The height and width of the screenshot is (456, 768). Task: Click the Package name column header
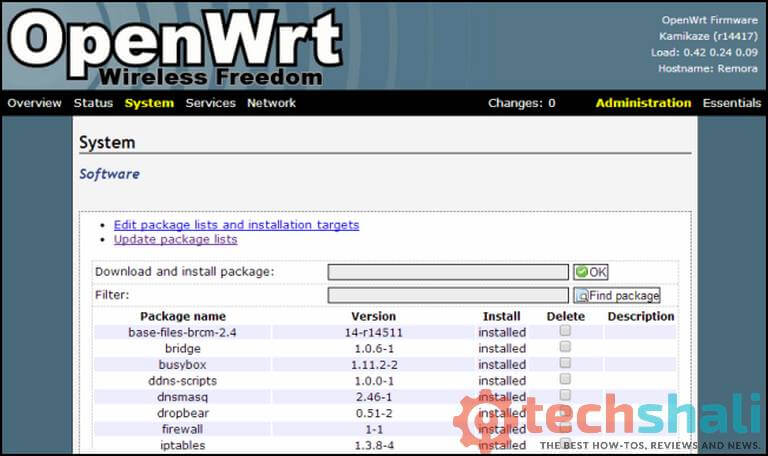pos(183,316)
